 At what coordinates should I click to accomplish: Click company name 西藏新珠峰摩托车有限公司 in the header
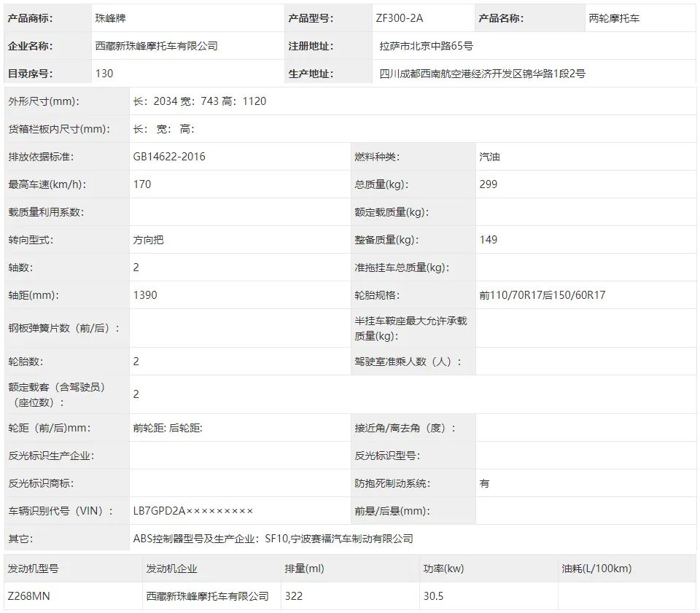156,46
